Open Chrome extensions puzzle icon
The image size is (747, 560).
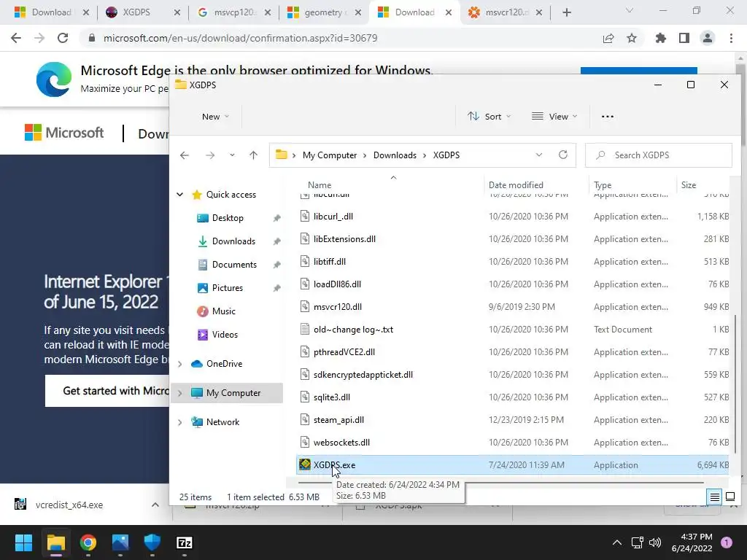(660, 38)
